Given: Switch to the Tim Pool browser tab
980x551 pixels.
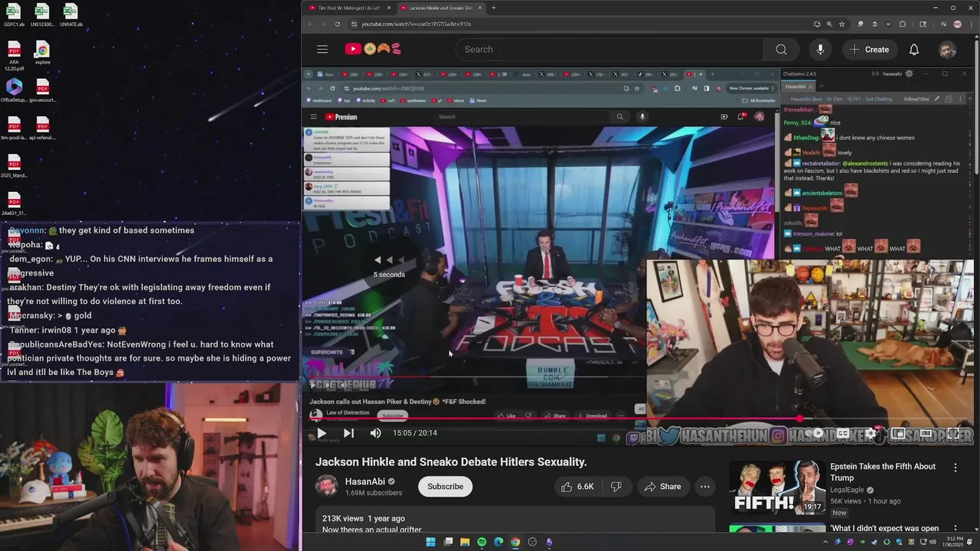Looking at the screenshot, I should [348, 8].
